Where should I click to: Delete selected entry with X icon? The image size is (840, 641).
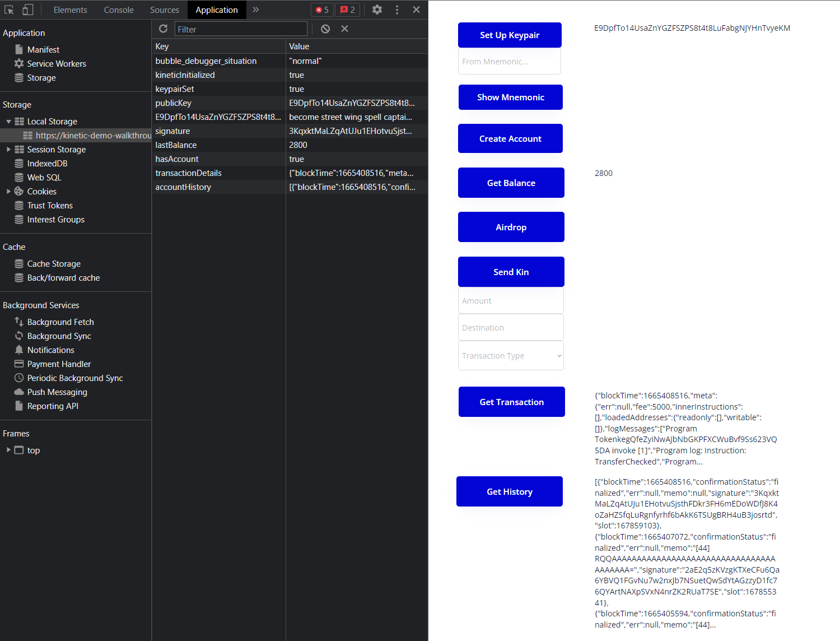344,29
